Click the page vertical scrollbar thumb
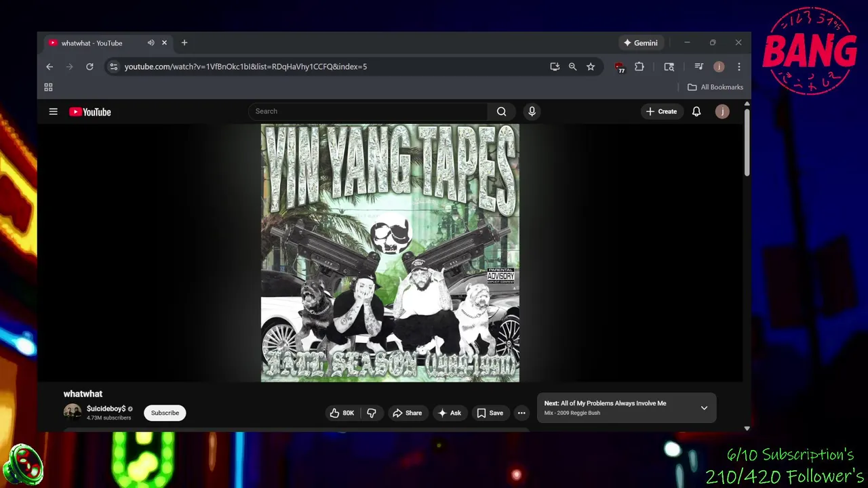 [x=747, y=142]
